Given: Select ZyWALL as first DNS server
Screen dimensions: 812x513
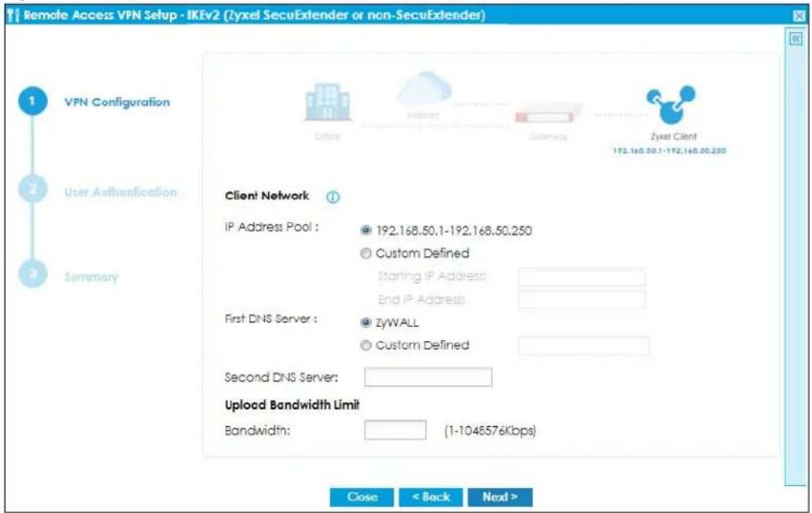Looking at the screenshot, I should tap(366, 322).
